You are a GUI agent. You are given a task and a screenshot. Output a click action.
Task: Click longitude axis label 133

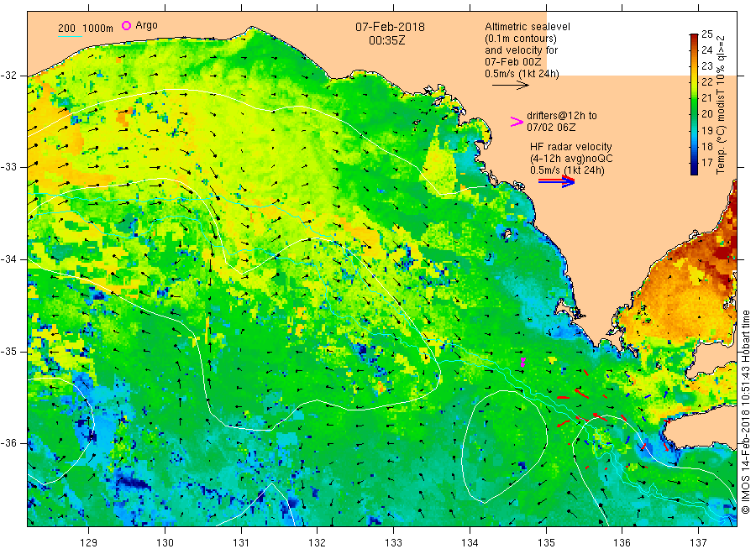pos(393,543)
